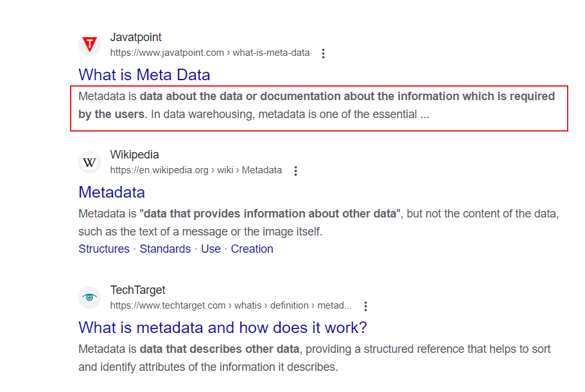Open 'What is metadata and how does it work?'
The width and height of the screenshot is (585, 392).
[222, 327]
